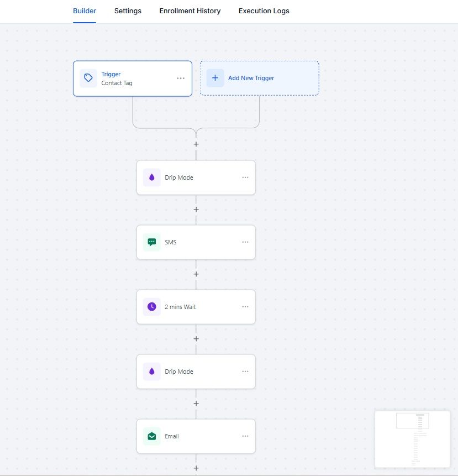Click the plus icon on Add New Trigger
The height and width of the screenshot is (476, 458).
click(215, 78)
